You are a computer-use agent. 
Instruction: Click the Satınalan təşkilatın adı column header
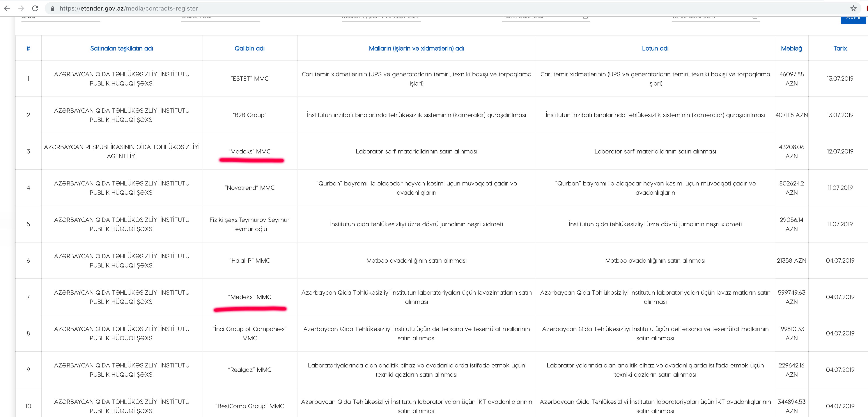tap(121, 48)
